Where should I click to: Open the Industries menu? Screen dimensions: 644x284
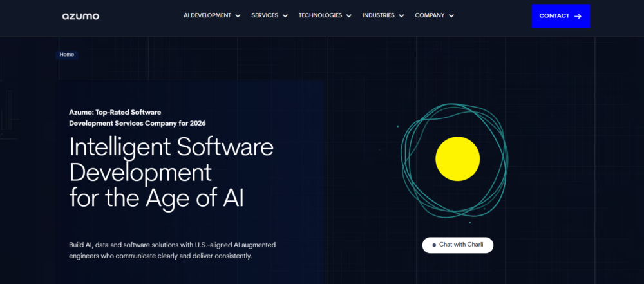pos(378,15)
